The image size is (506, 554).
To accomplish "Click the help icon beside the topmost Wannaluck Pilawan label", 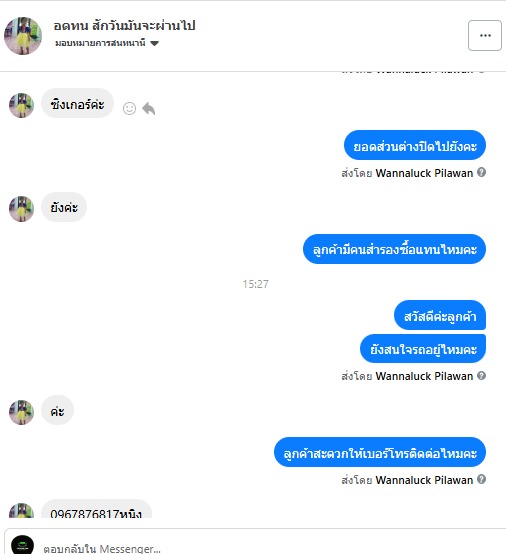I will point(481,172).
